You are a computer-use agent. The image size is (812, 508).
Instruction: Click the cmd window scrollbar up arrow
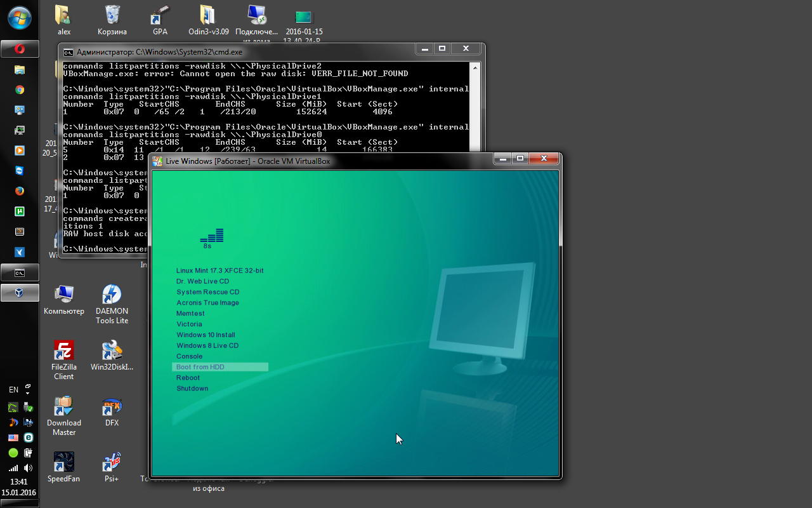tap(475, 67)
